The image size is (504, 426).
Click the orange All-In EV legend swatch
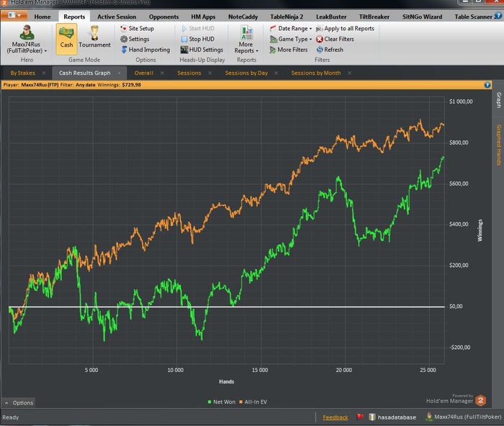pos(240,402)
